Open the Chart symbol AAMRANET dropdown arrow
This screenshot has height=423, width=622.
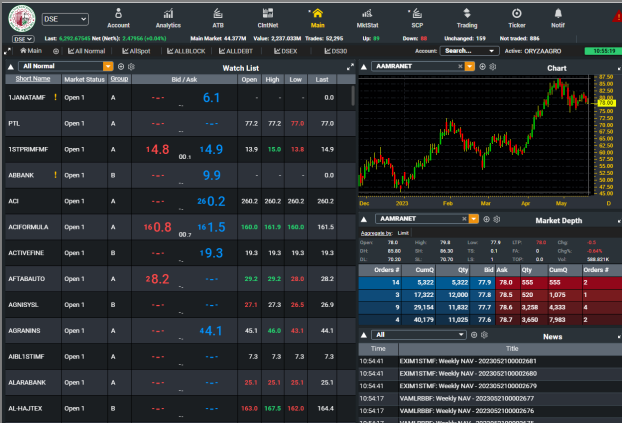[x=470, y=66]
